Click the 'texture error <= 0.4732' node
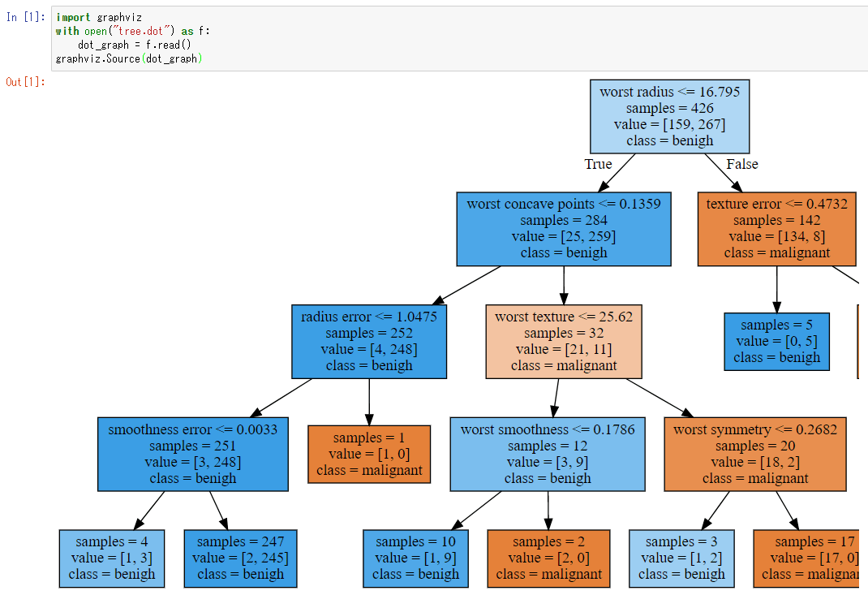 click(776, 229)
